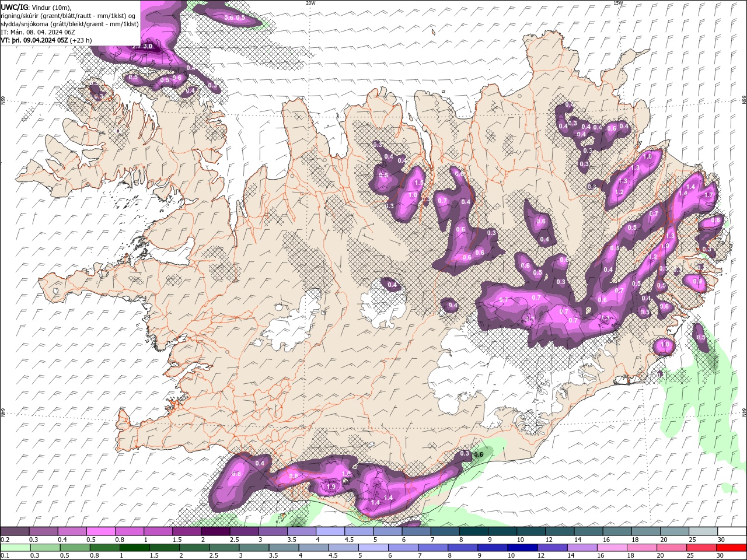This screenshot has height=560, width=747.
Task: Select lower legend green swatch 0.8–1
Action: point(104,548)
